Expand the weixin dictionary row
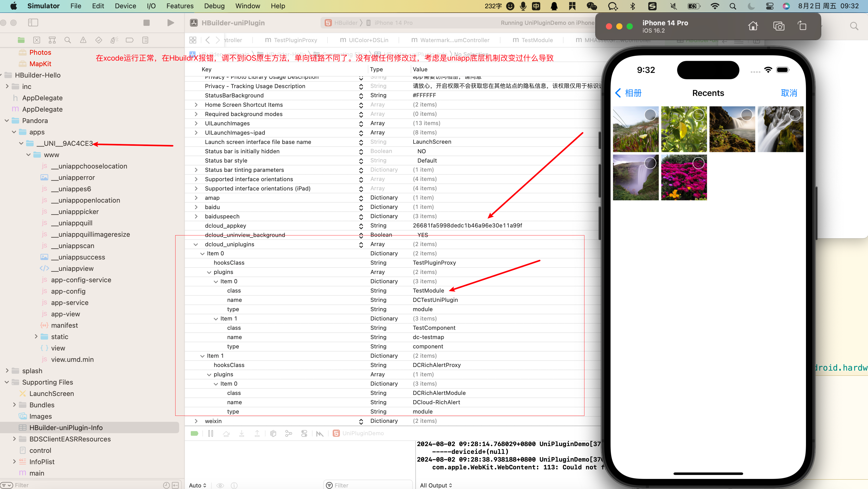Screen dimensions: 868x489 196,421
